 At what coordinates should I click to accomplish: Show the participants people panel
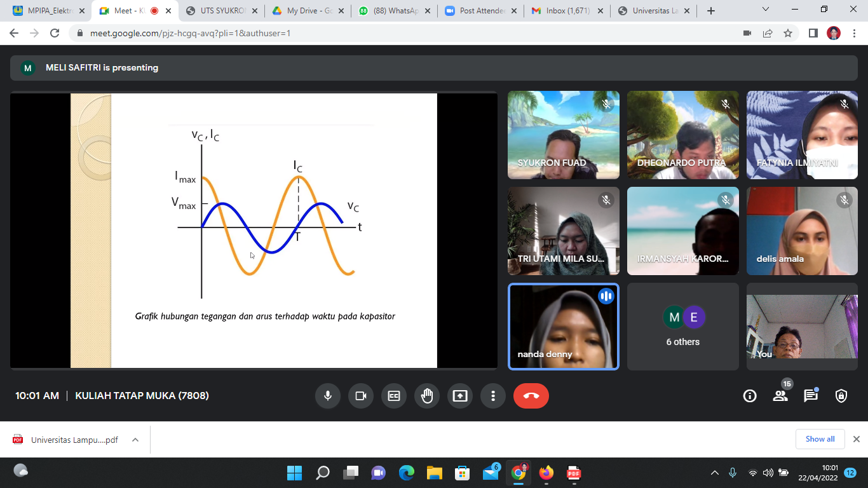click(x=780, y=396)
